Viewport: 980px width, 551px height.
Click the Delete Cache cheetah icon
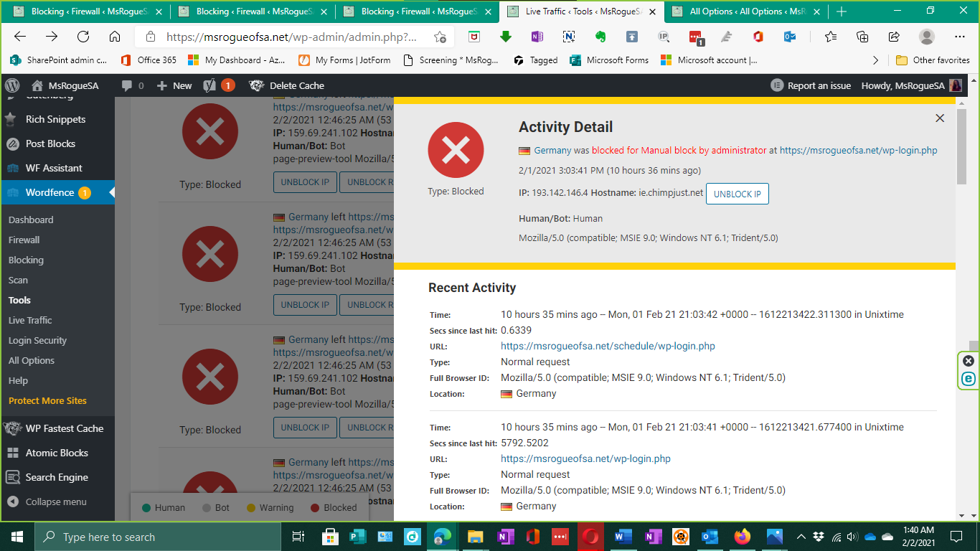[x=256, y=85]
